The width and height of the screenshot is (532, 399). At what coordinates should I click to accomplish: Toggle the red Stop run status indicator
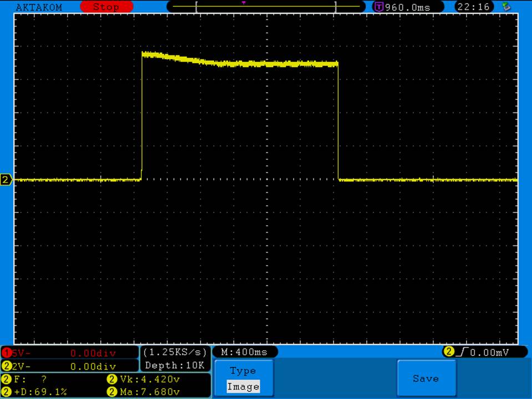coord(106,7)
